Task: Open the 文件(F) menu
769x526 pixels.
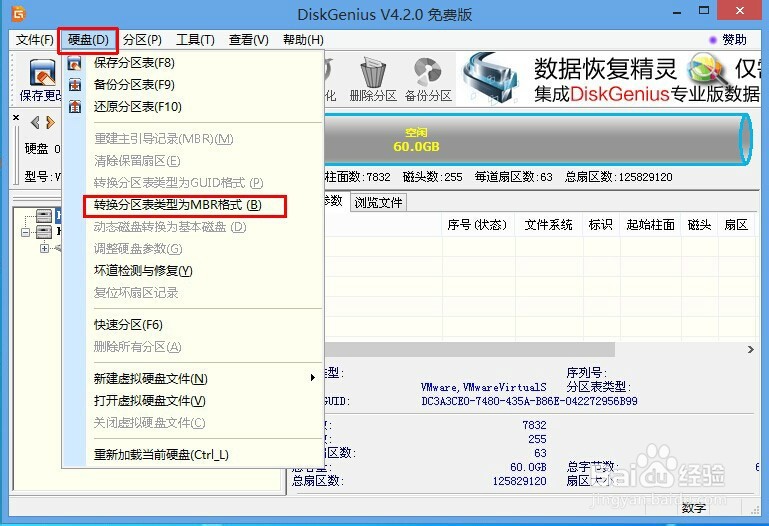Action: pyautogui.click(x=34, y=40)
